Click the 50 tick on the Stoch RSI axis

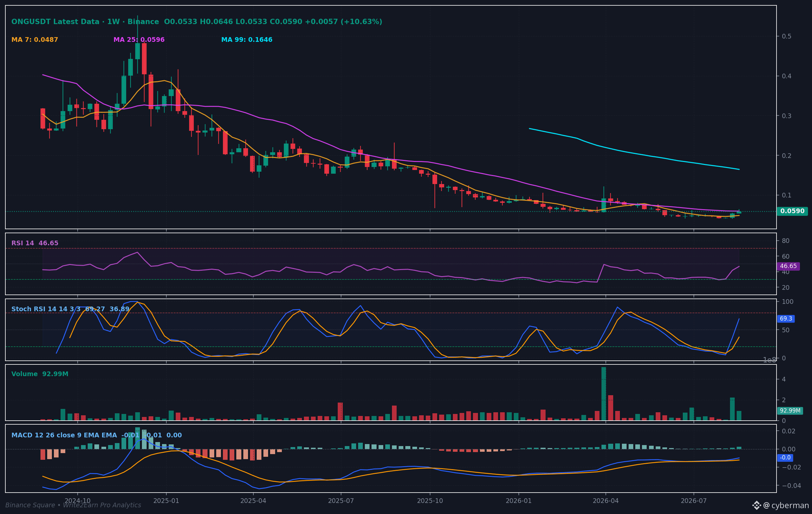pos(785,330)
